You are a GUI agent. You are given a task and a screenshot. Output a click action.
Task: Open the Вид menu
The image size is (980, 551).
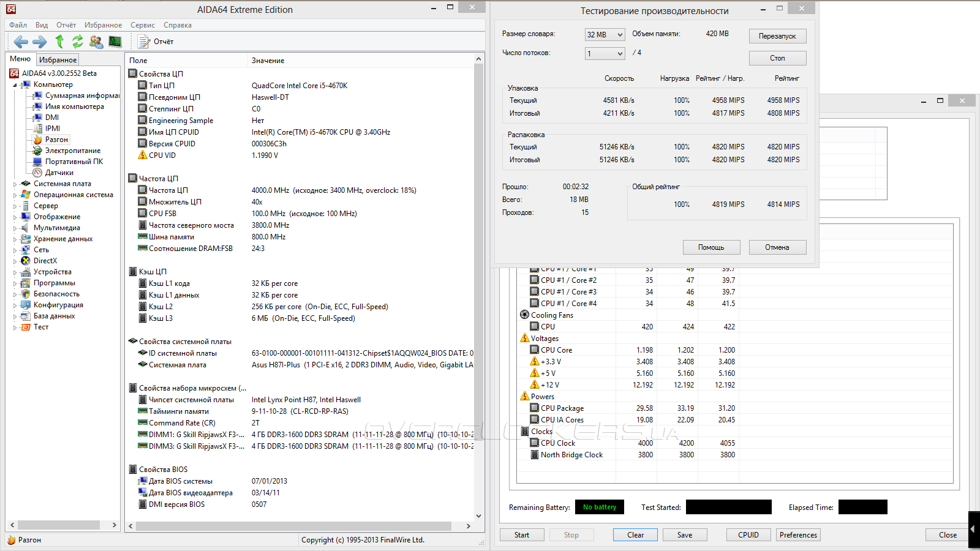(42, 25)
